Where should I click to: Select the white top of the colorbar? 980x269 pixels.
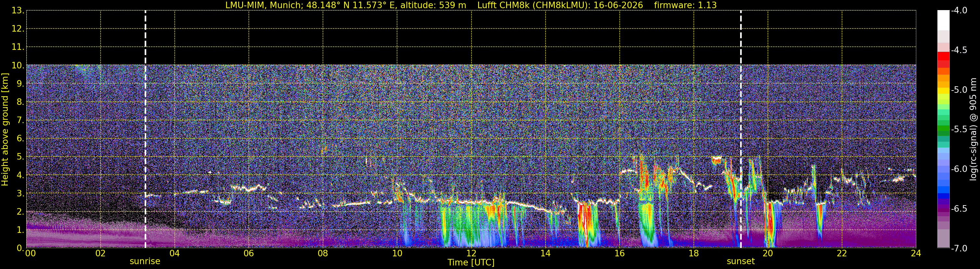coord(943,20)
